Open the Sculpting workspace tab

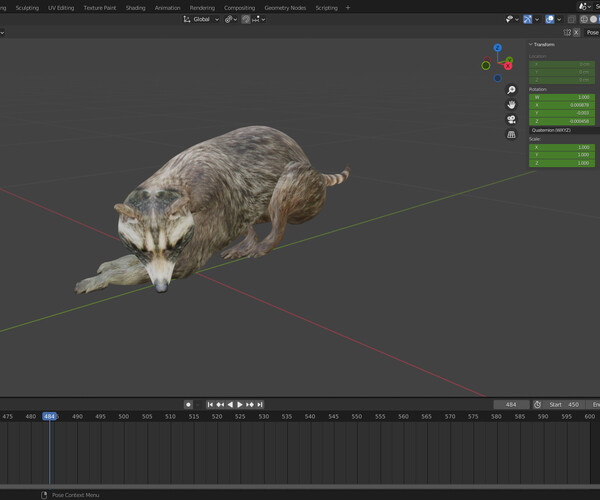[x=27, y=8]
